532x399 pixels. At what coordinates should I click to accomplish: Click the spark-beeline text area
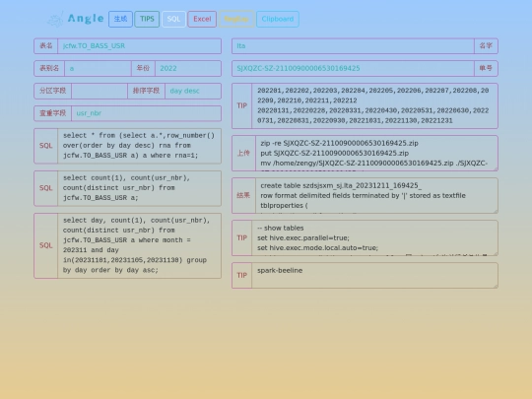[375, 276]
